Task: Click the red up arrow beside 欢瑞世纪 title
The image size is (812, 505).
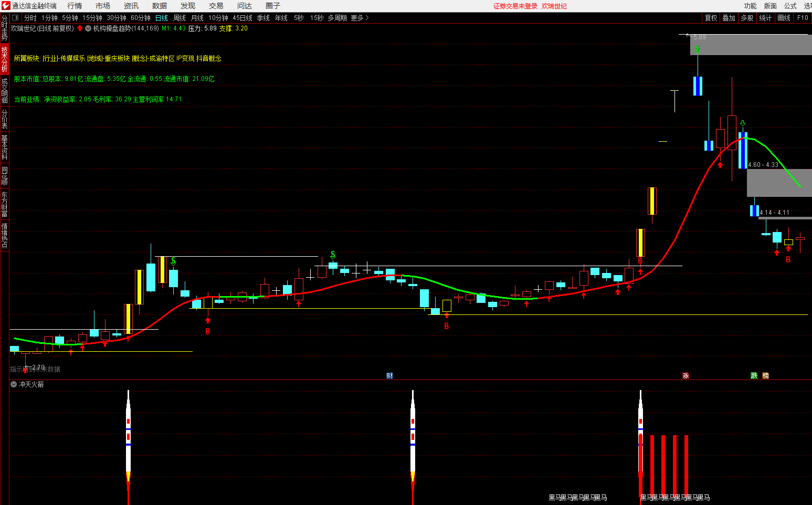Action: coord(80,28)
